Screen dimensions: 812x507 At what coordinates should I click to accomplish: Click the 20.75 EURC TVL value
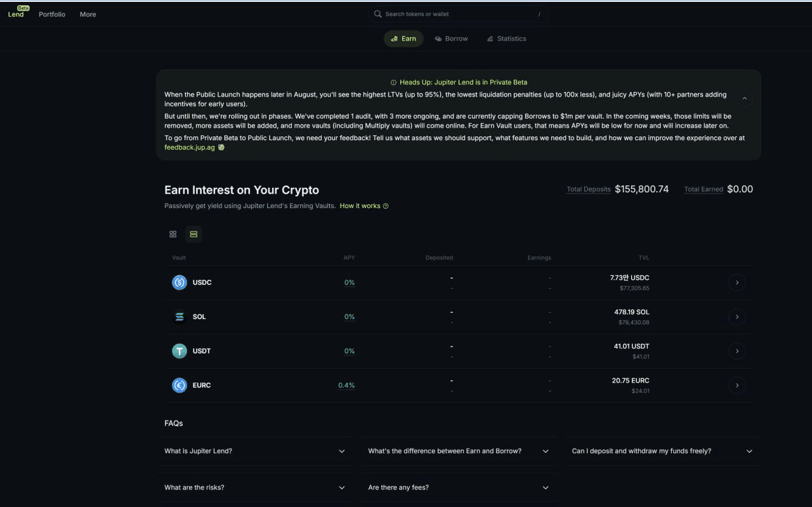(631, 381)
